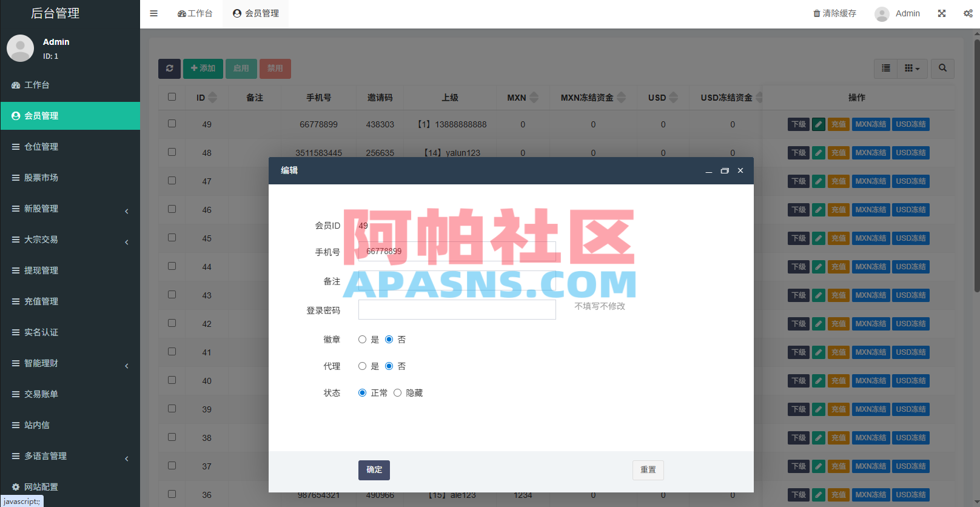
Task: Click the Admin avatar in top bar
Action: (x=882, y=14)
